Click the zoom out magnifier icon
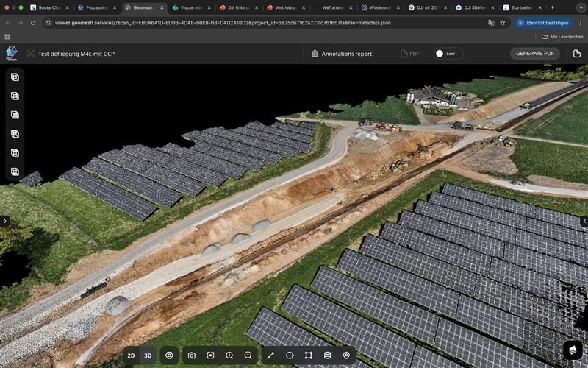 (x=248, y=355)
